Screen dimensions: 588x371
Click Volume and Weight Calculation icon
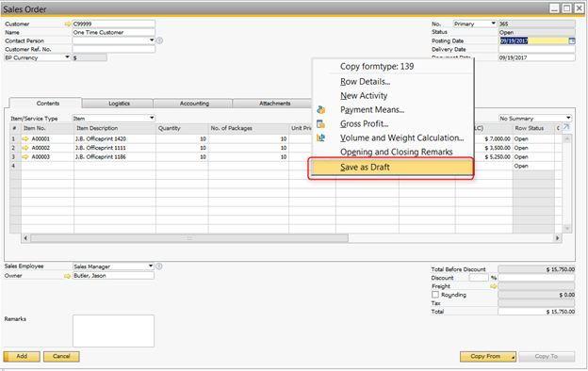pyautogui.click(x=320, y=137)
